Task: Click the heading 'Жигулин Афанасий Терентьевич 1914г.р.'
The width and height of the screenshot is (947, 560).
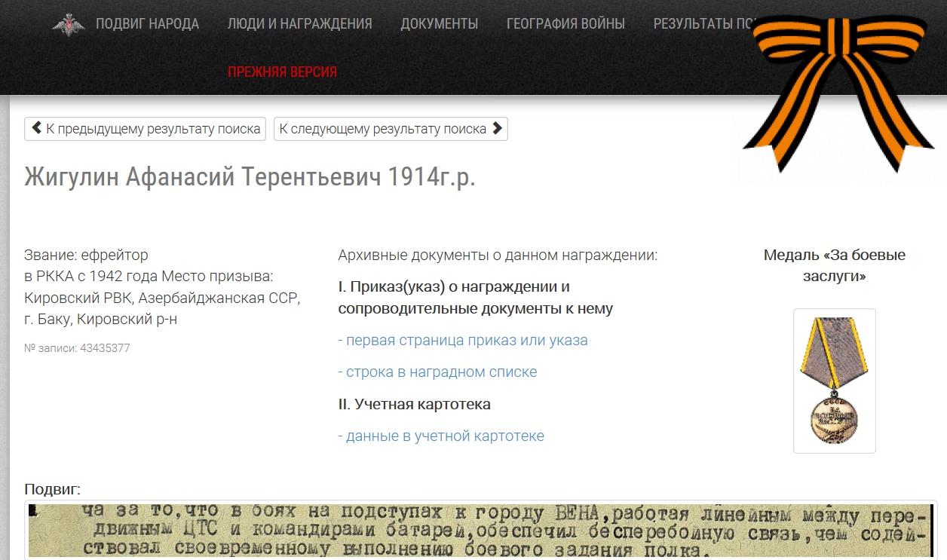Action: pos(250,176)
